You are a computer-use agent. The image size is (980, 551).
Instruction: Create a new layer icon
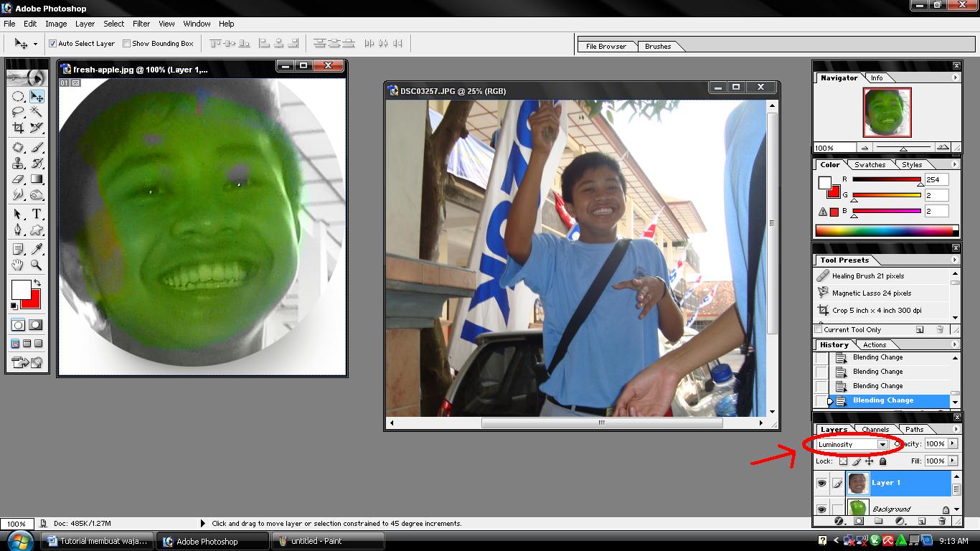pyautogui.click(x=922, y=521)
